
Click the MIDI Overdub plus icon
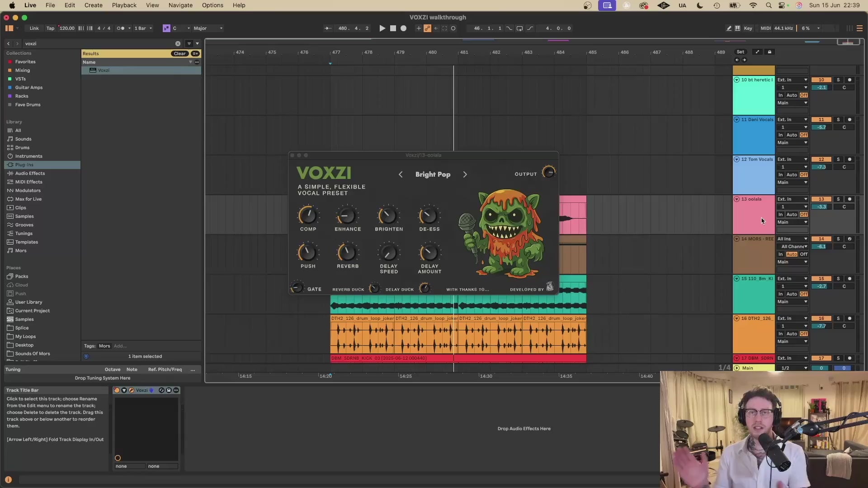419,28
